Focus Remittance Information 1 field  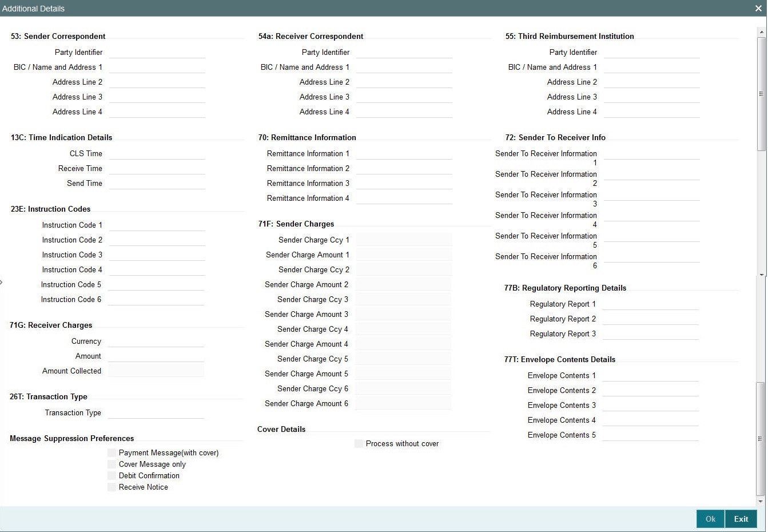tap(404, 153)
